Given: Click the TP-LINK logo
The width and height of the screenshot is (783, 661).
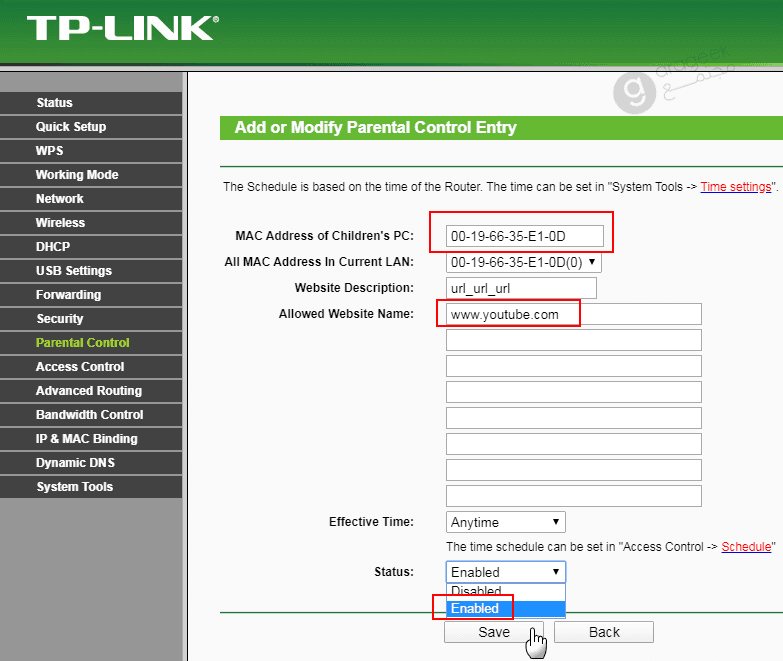Looking at the screenshot, I should click(x=121, y=28).
